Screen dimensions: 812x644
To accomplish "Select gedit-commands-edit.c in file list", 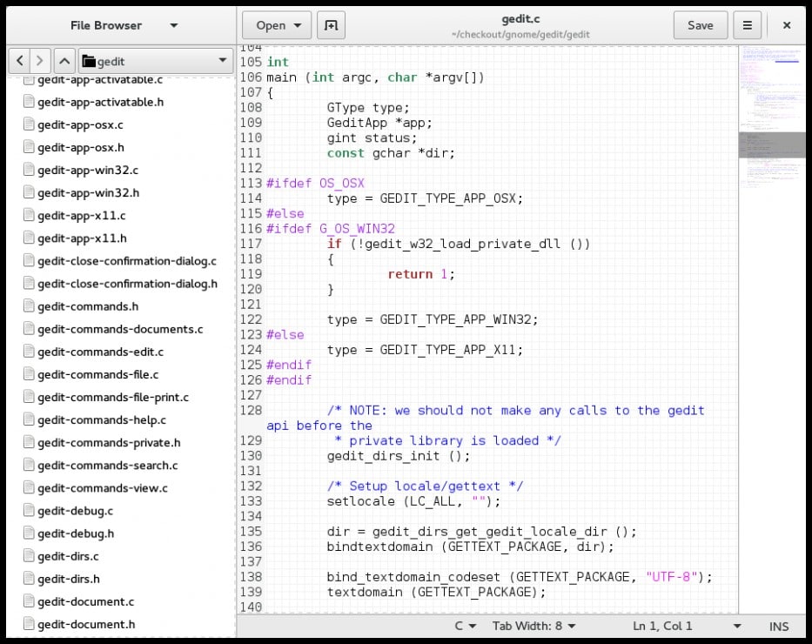I will coord(100,352).
